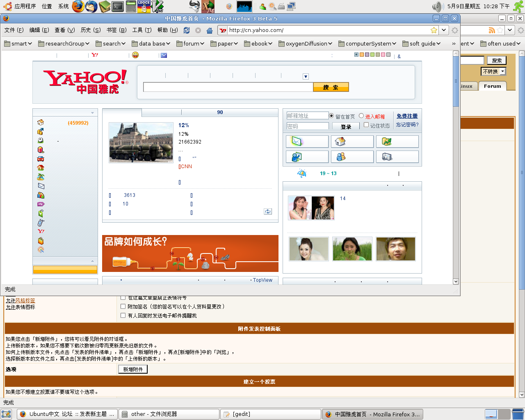The height and width of the screenshot is (420, 525).
Task: Click the news refresh icon below headlines
Action: (268, 211)
